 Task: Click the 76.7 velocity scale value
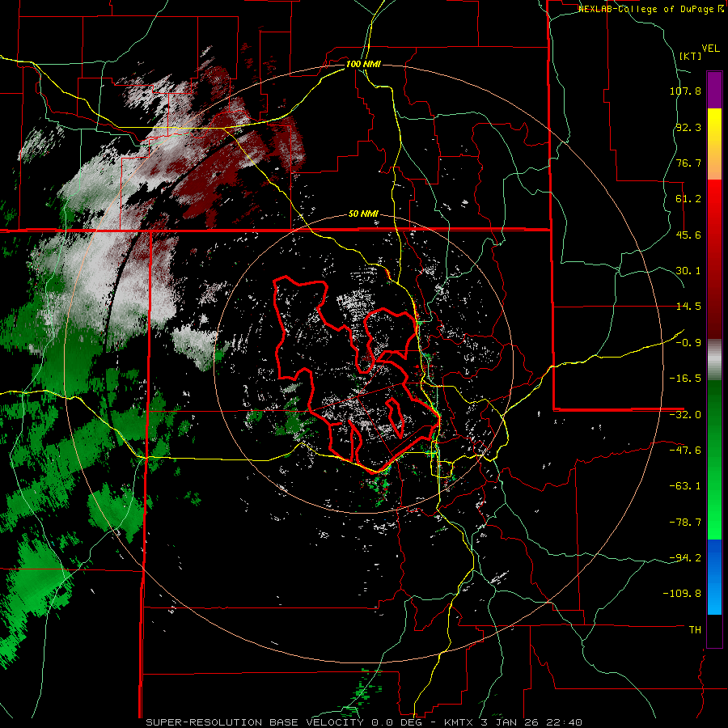pos(688,163)
